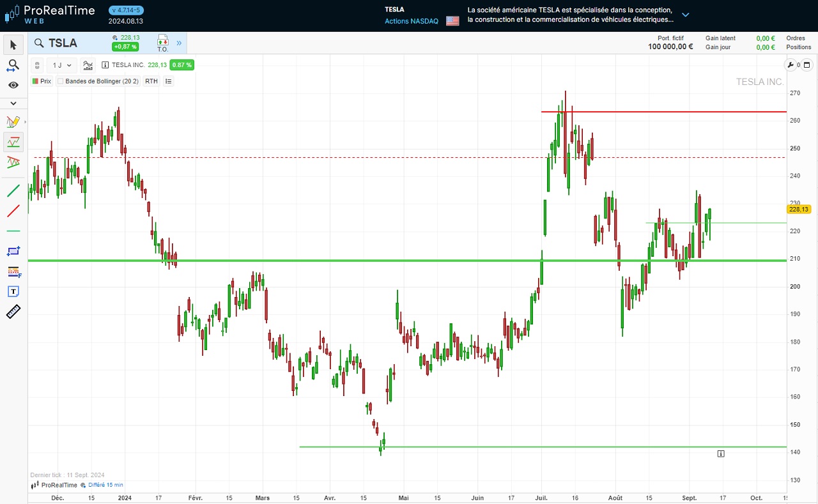818x504 pixels.
Task: Select the triangle pattern drawing tool
Action: pyautogui.click(x=13, y=162)
